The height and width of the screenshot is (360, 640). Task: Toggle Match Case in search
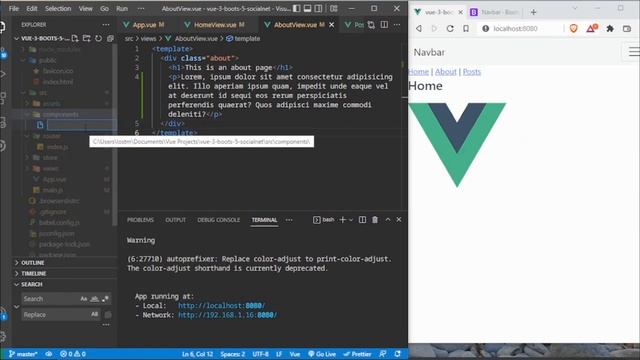[84, 299]
